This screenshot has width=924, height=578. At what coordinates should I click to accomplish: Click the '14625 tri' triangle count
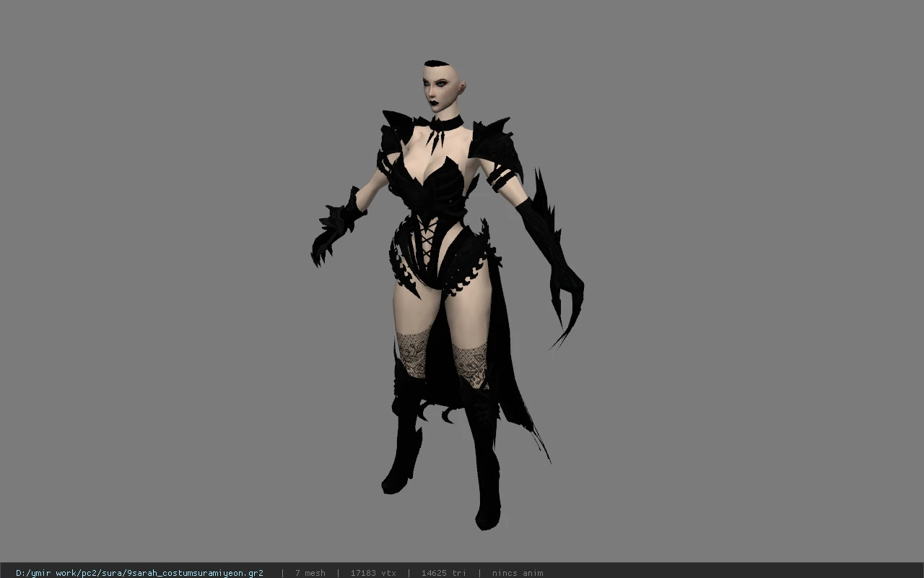(x=443, y=573)
